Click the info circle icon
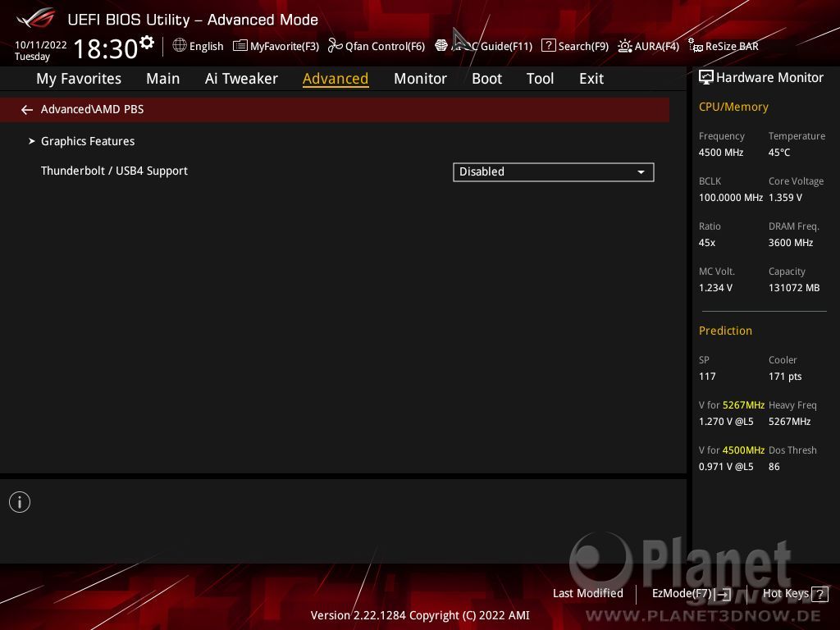Screen dimensions: 840x630 tap(20, 502)
